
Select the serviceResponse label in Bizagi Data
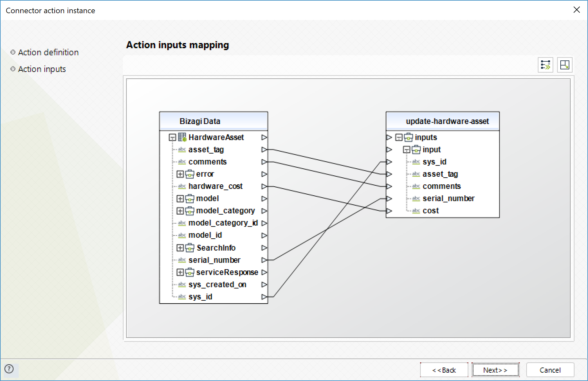click(227, 272)
